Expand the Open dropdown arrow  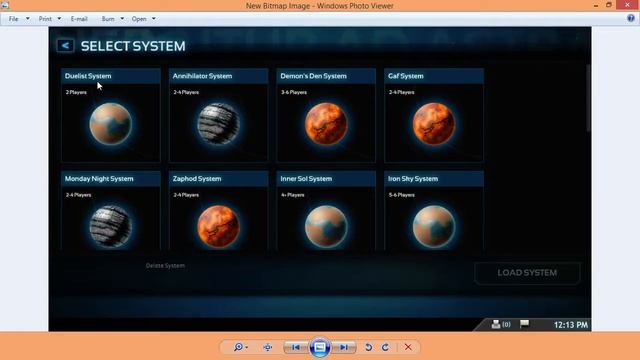(x=153, y=19)
